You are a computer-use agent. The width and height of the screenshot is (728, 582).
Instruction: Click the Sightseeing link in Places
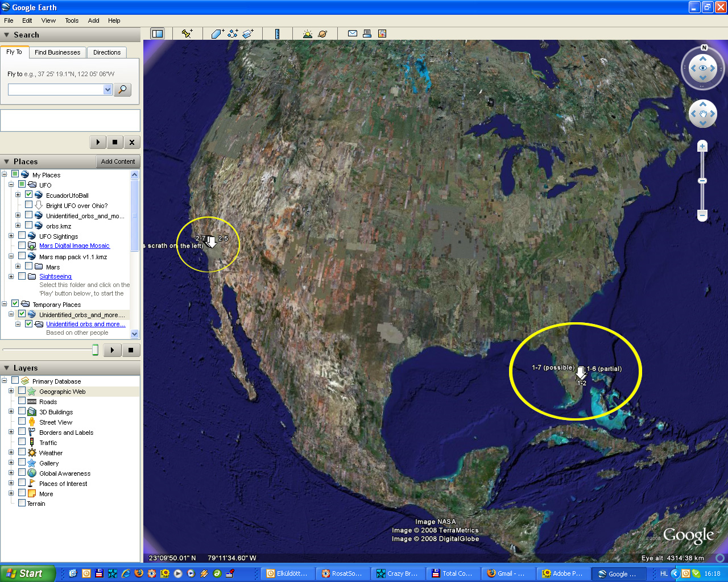click(x=55, y=276)
